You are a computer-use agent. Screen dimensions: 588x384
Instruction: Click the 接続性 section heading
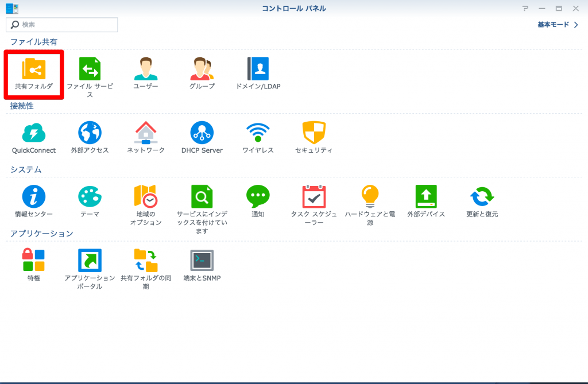coord(22,106)
